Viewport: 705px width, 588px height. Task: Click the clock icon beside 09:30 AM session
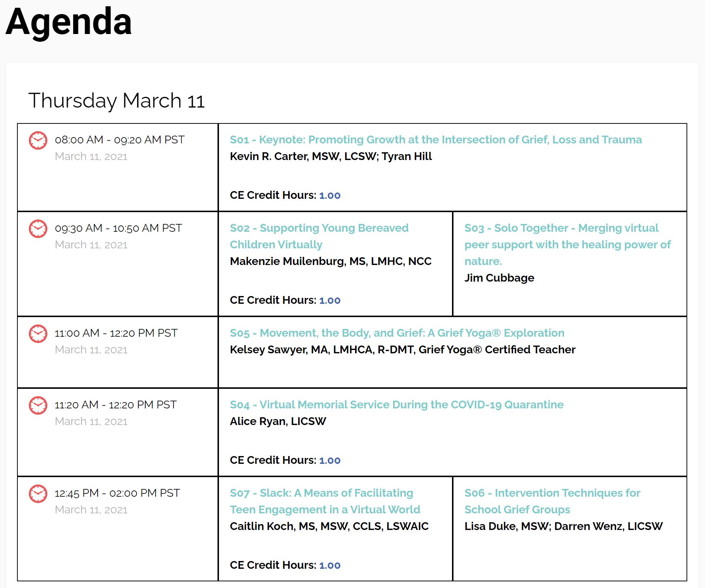point(38,229)
